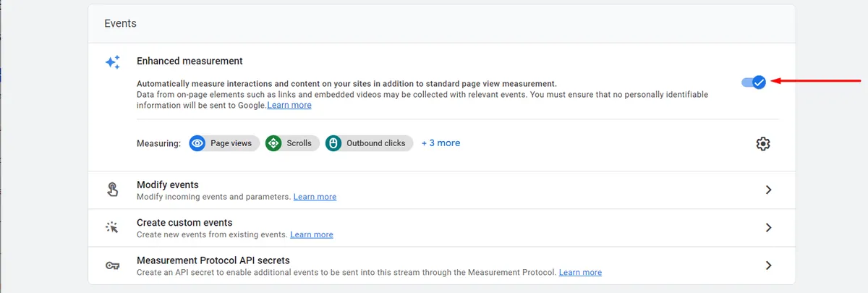Open Learn more for Modify events
Image resolution: width=868 pixels, height=293 pixels.
(x=315, y=197)
